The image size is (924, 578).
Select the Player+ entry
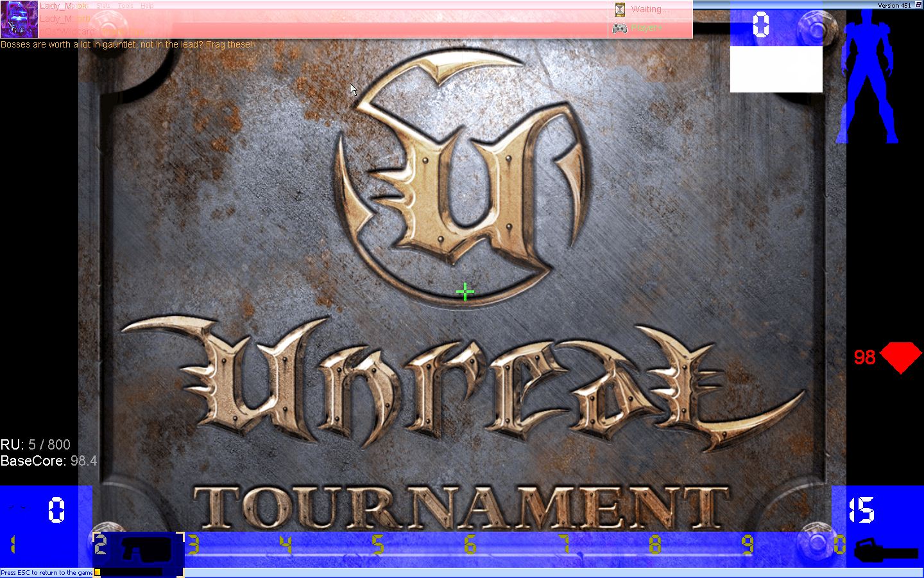coord(647,28)
